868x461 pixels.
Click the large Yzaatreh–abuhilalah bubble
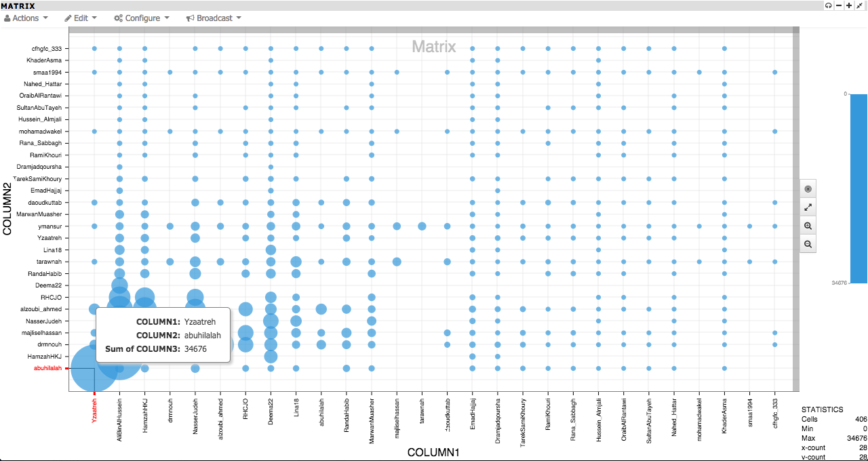click(x=94, y=368)
